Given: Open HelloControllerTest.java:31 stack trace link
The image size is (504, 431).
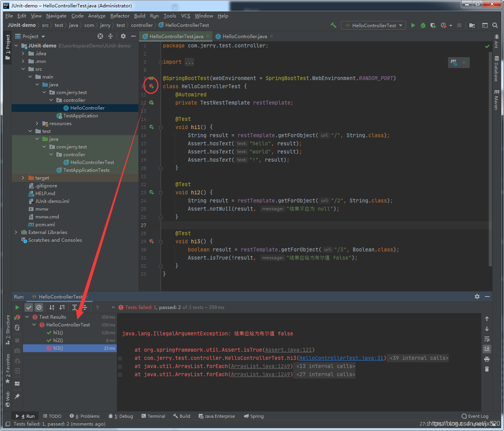Looking at the screenshot, I should [341, 358].
